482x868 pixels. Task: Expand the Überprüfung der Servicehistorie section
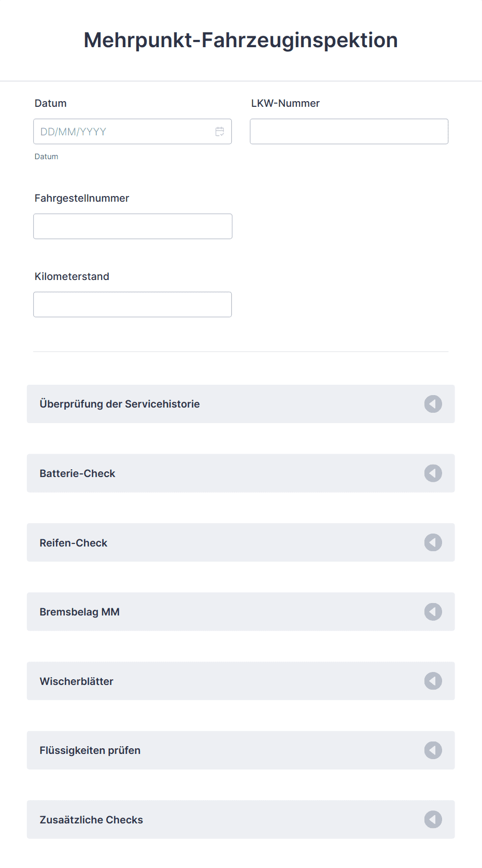point(241,404)
